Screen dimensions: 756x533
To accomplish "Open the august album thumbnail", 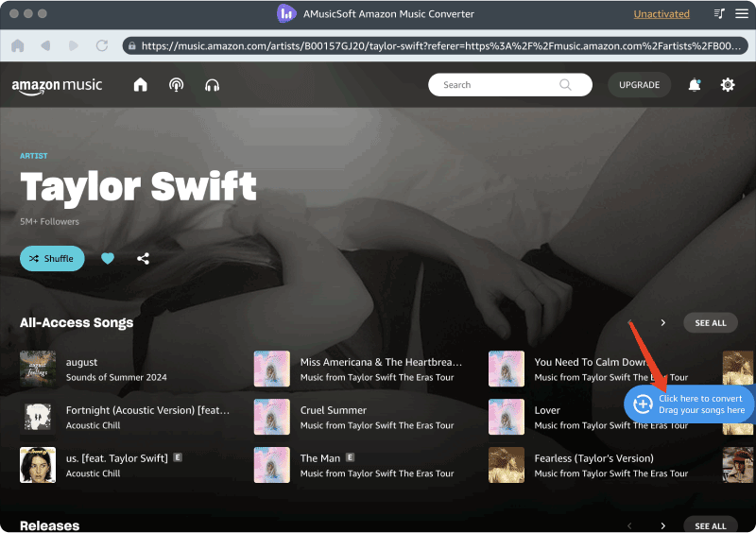I will 38,369.
